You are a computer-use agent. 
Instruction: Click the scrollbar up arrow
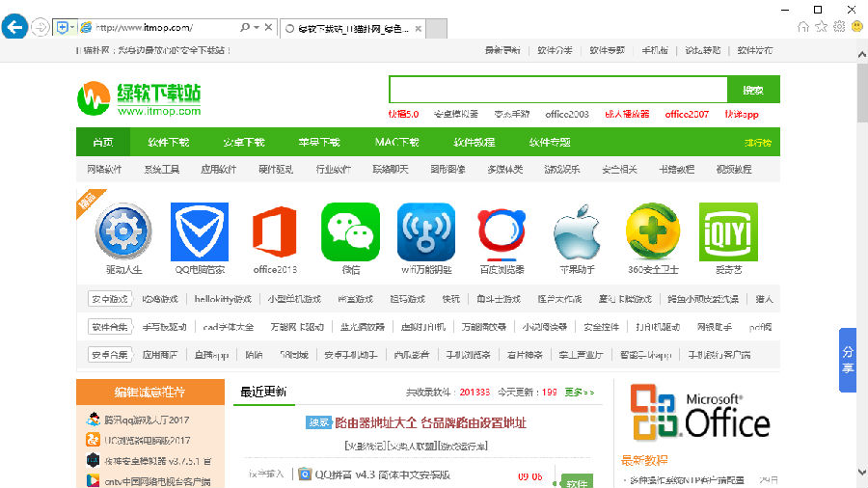[862, 54]
